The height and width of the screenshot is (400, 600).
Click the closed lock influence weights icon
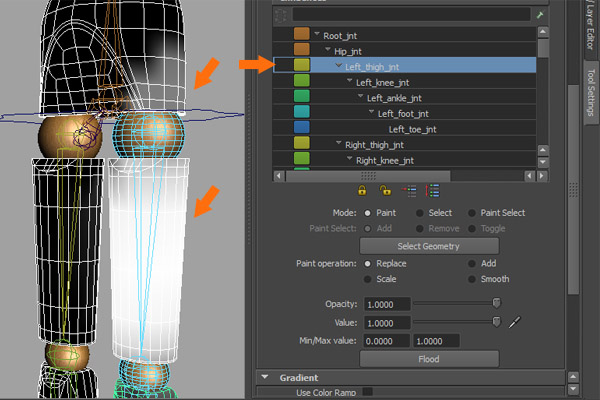(x=362, y=190)
